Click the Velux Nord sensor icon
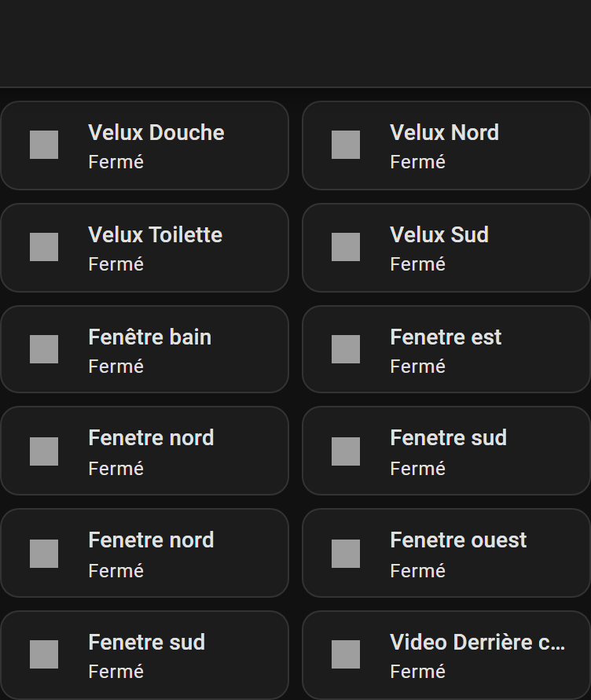 [x=345, y=145]
